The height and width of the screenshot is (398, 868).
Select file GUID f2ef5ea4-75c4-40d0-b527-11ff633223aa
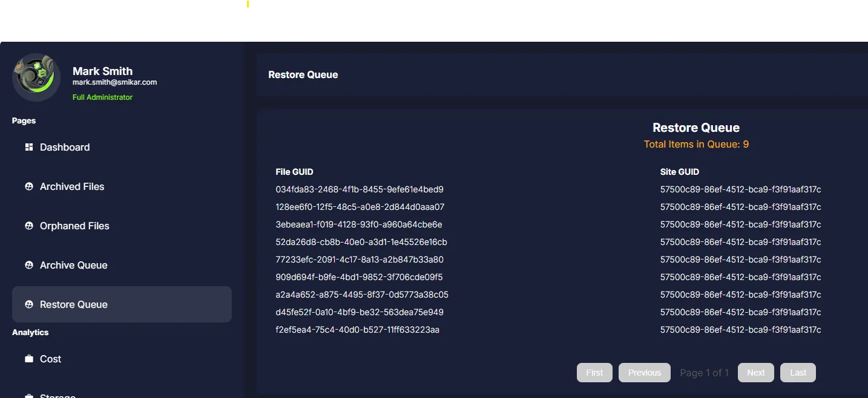pos(357,330)
